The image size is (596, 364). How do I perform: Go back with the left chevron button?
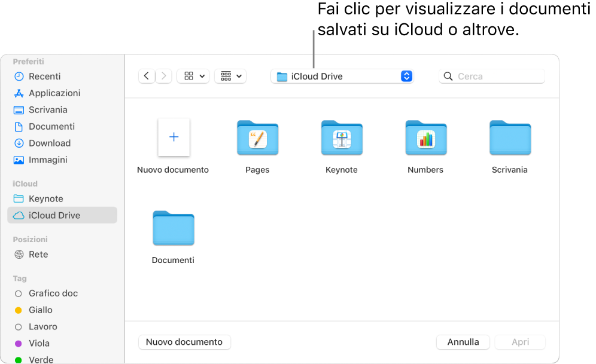point(147,77)
